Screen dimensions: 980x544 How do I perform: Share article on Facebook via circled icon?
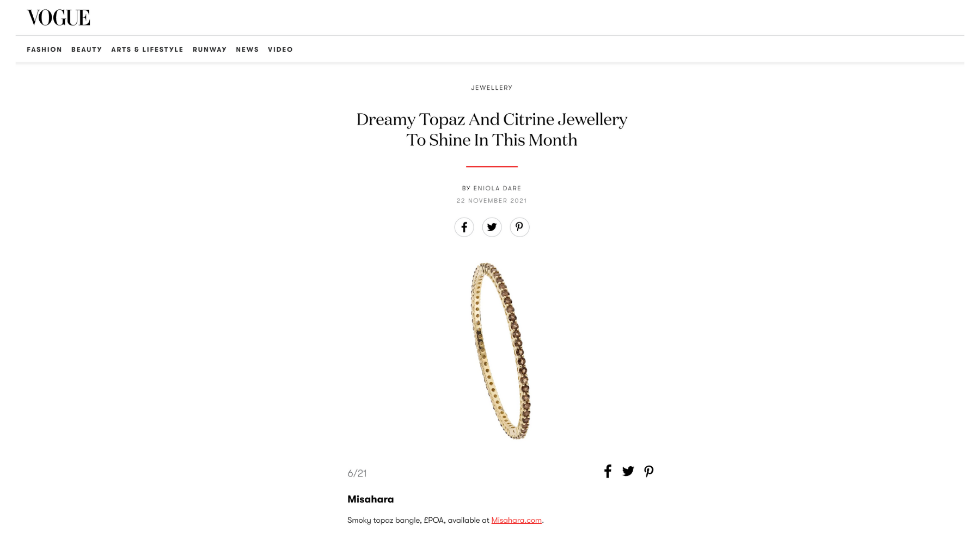click(x=464, y=227)
